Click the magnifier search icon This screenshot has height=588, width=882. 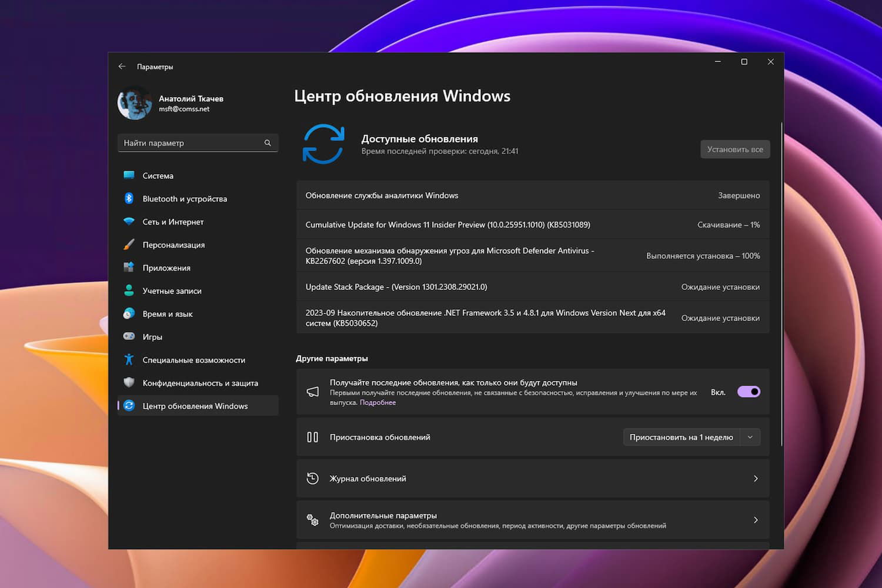268,143
